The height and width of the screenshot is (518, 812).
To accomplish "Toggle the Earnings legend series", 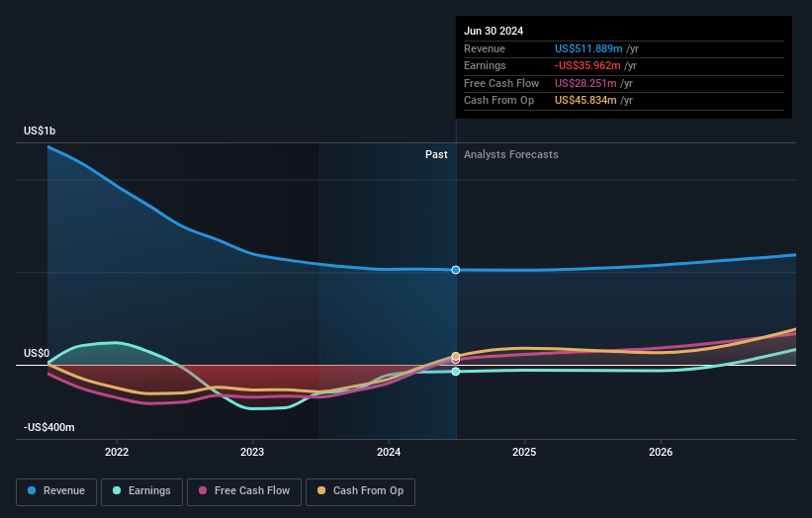I will (141, 491).
